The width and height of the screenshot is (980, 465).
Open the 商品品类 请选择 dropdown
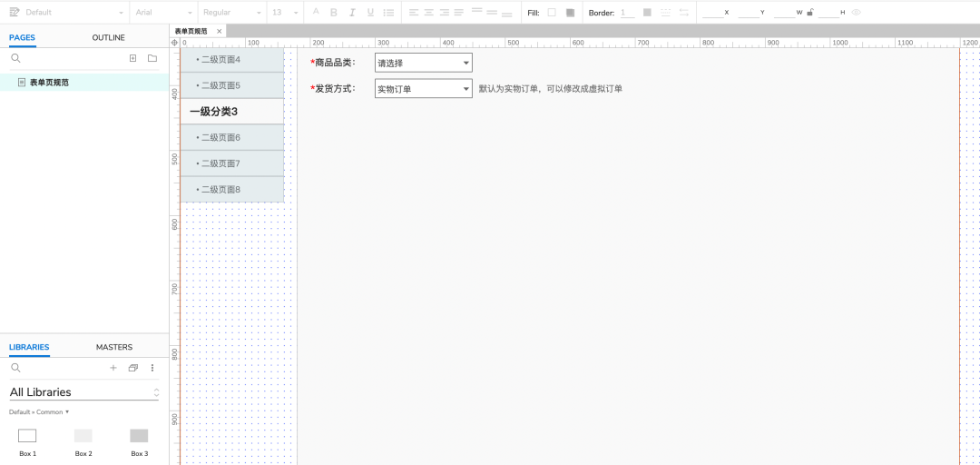tap(423, 63)
